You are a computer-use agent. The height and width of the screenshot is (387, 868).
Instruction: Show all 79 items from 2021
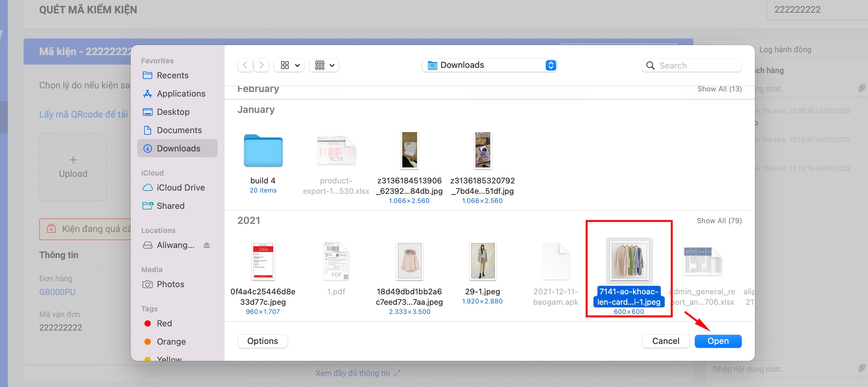click(719, 221)
